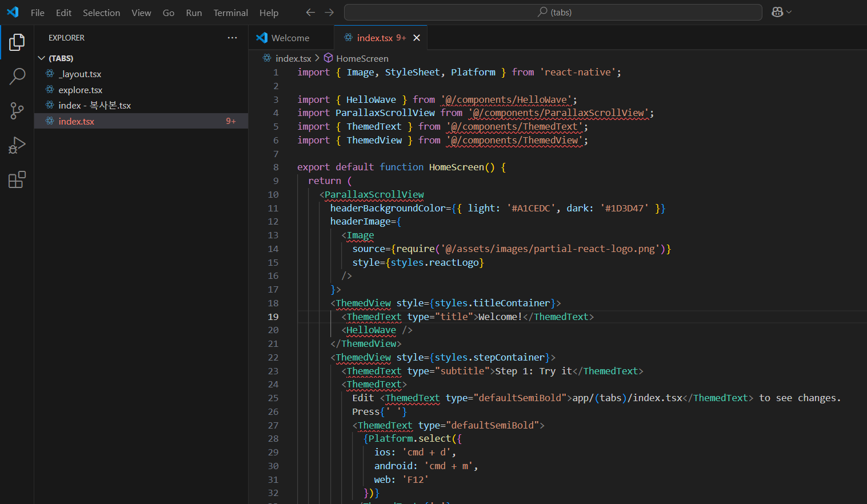Collapse the (TABS) folder section

(x=41, y=58)
